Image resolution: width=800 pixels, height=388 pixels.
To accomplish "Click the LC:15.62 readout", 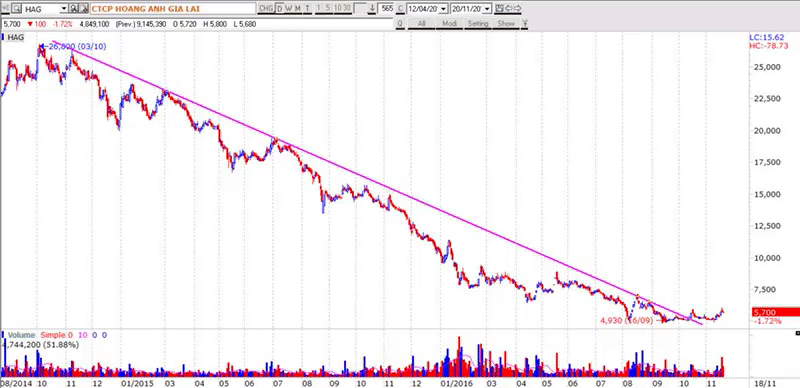I will 767,38.
